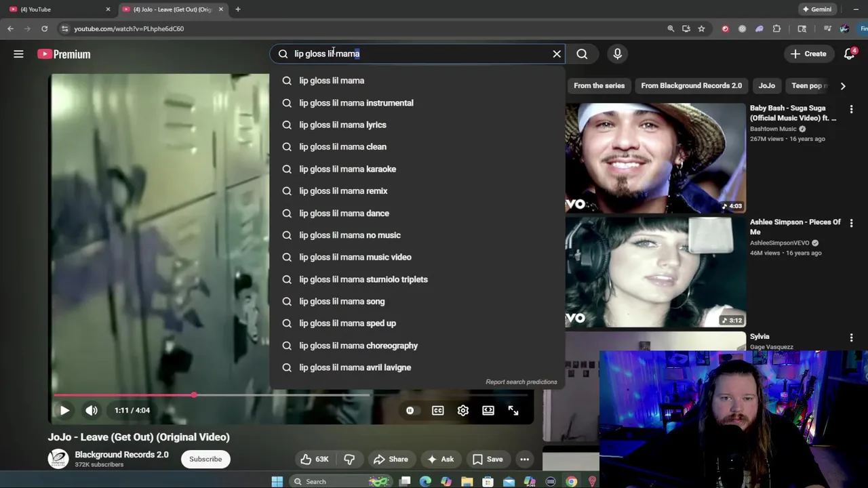Screen dimensions: 868x488
Task: Start voice search with microphone
Action: [617, 54]
